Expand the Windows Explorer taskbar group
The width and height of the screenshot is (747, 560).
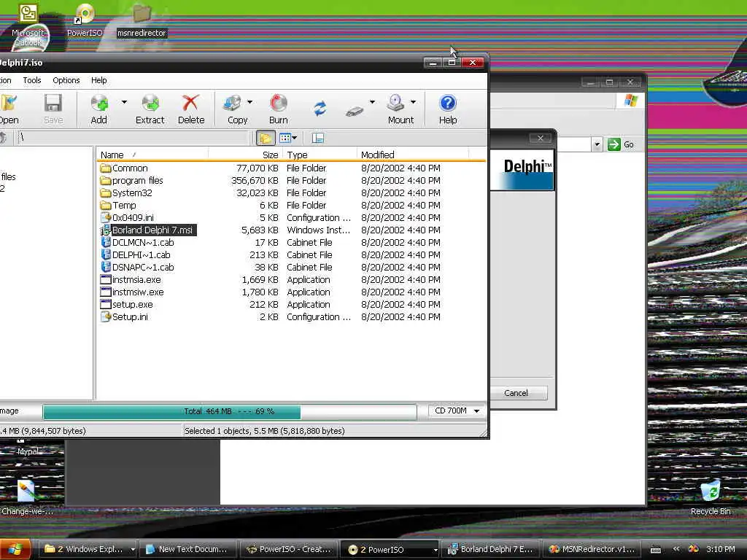(133, 550)
